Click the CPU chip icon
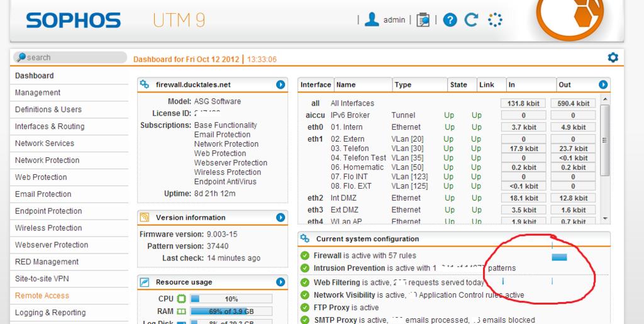Viewport: 644px width, 324px height. pyautogui.click(x=182, y=299)
